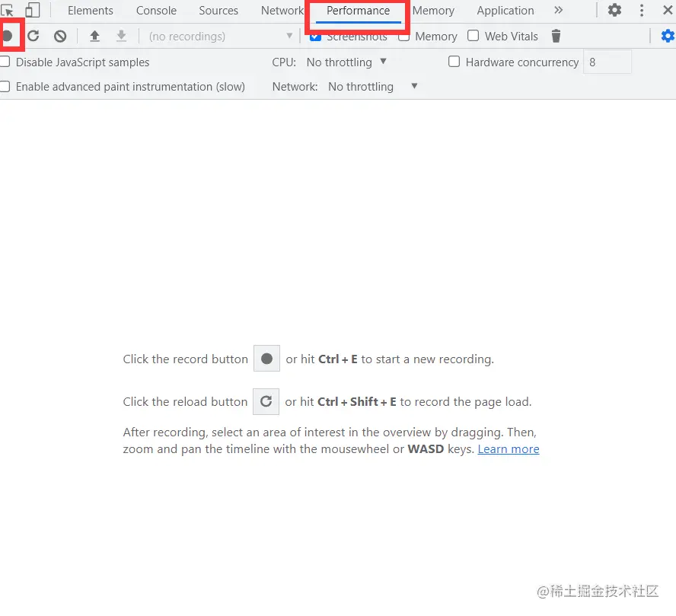Start recording with the toolbar record button

[8, 36]
